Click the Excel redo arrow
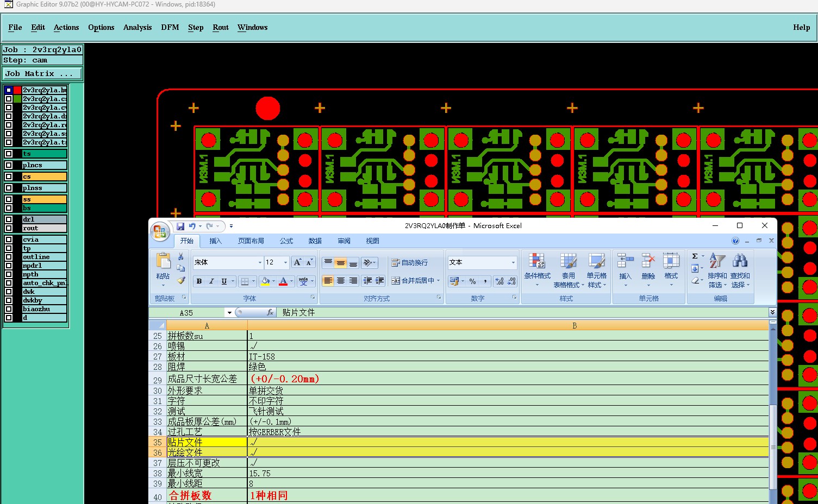Image resolution: width=818 pixels, height=504 pixels. click(209, 226)
